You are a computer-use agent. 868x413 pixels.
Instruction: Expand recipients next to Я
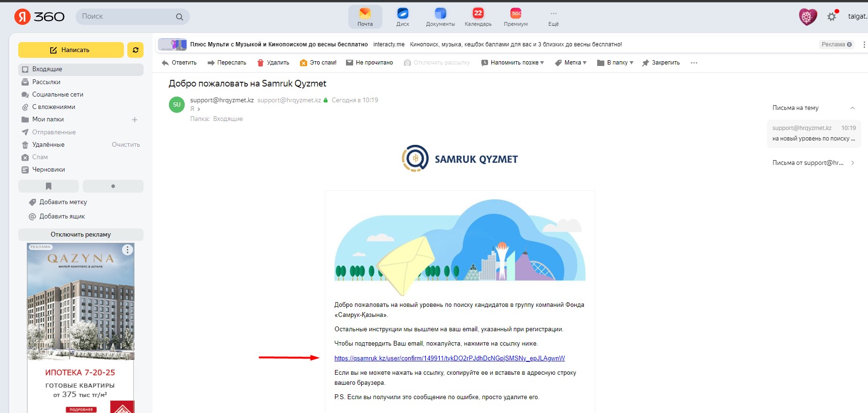click(199, 109)
